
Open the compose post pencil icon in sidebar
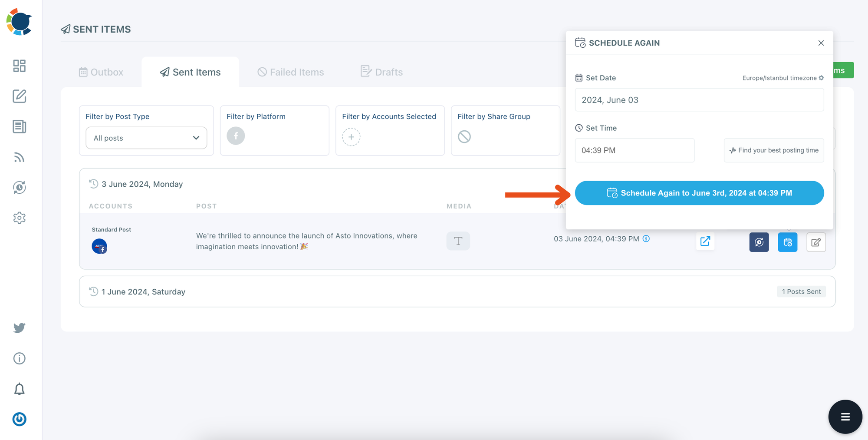coord(20,96)
